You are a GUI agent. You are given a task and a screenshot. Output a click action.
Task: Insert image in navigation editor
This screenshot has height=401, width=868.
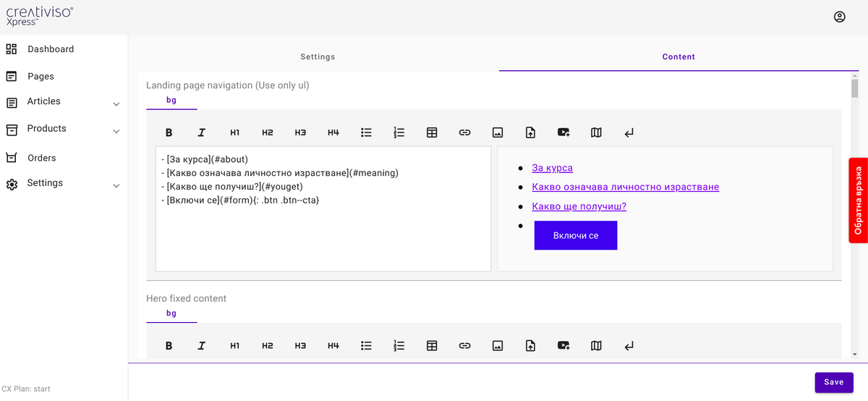click(x=498, y=132)
